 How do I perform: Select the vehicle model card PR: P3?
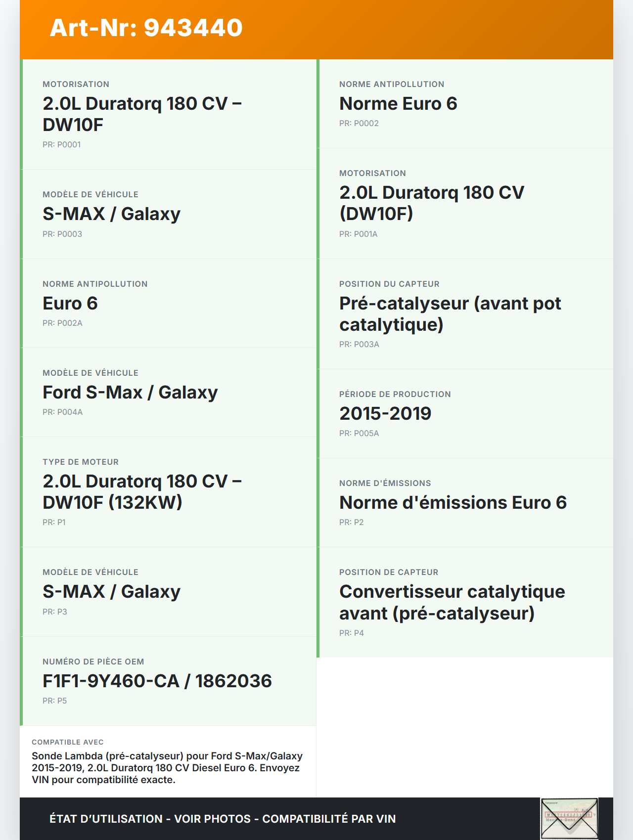(168, 592)
